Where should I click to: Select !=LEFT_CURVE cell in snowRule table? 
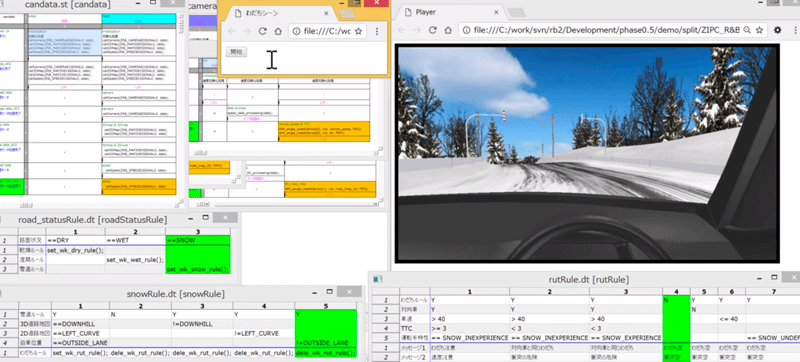264,333
